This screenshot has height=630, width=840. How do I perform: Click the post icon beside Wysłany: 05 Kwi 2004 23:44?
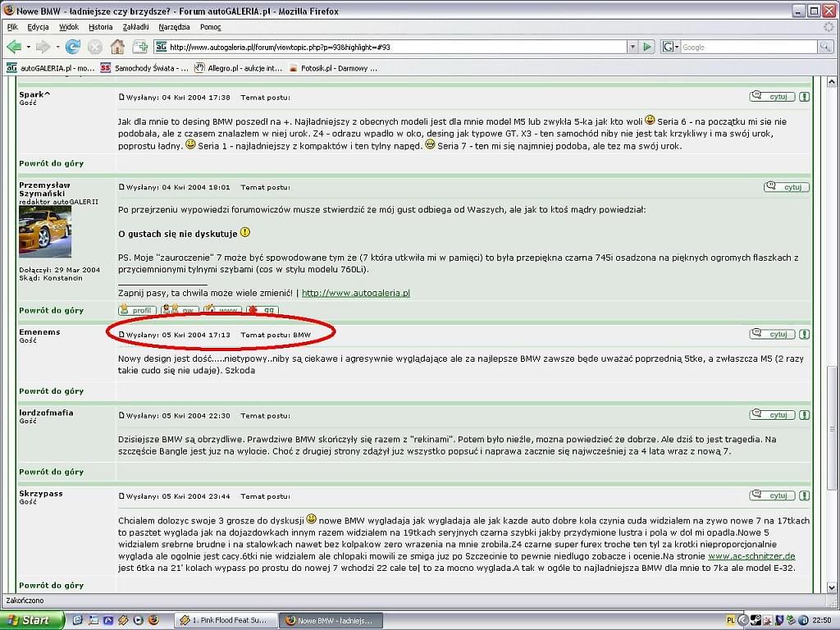[121, 496]
